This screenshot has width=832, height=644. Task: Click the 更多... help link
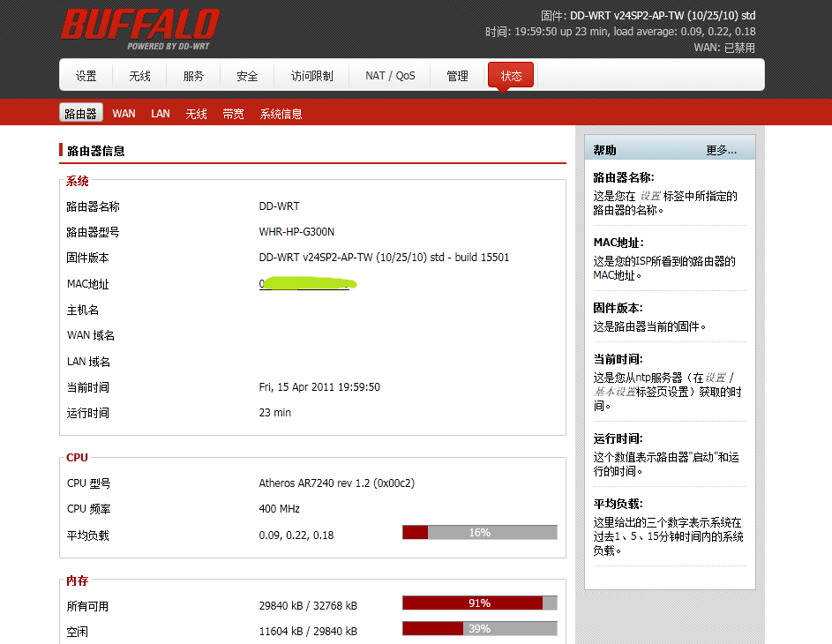point(721,150)
